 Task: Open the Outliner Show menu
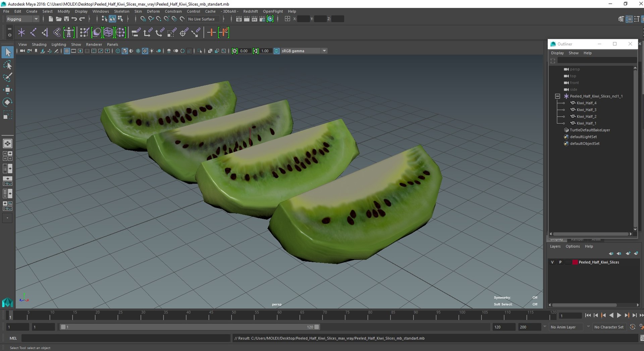pos(573,53)
